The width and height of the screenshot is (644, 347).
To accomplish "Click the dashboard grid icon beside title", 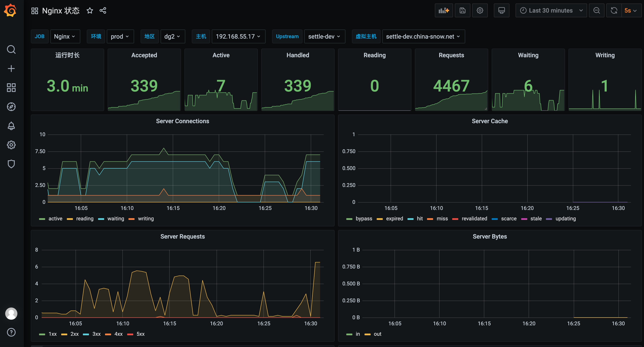I will pyautogui.click(x=34, y=10).
